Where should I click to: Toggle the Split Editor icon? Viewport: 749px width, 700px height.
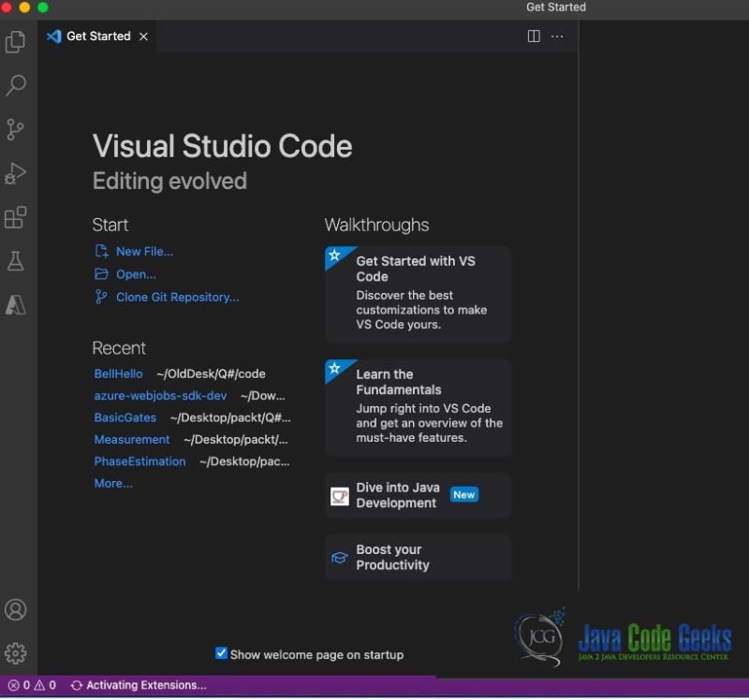[x=534, y=36]
